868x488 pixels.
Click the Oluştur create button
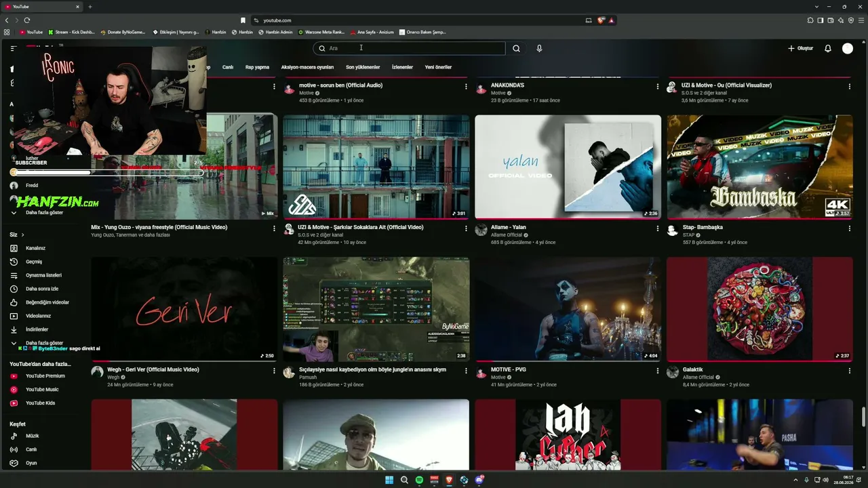pos(801,49)
